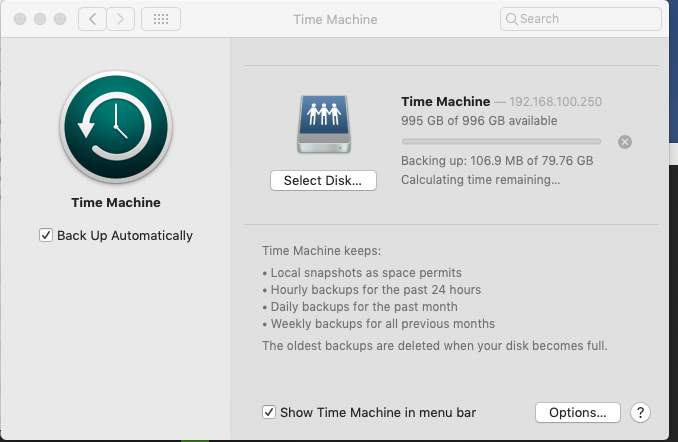
Task: Click '995 GB of 996 GB available' text
Action: [479, 121]
